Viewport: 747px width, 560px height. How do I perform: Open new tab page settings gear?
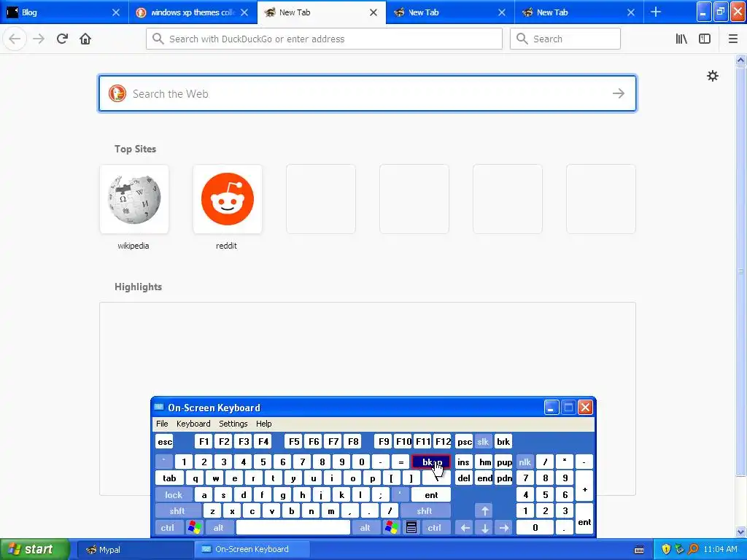pyautogui.click(x=712, y=76)
